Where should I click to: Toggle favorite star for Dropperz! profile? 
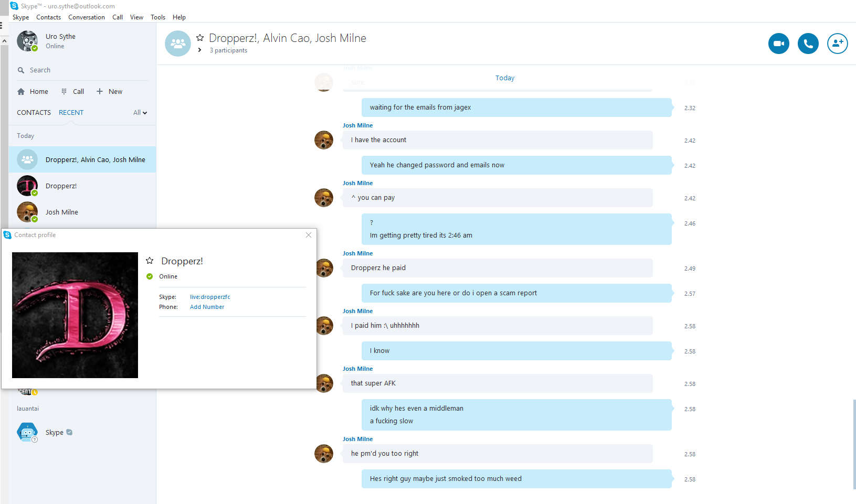(x=150, y=261)
